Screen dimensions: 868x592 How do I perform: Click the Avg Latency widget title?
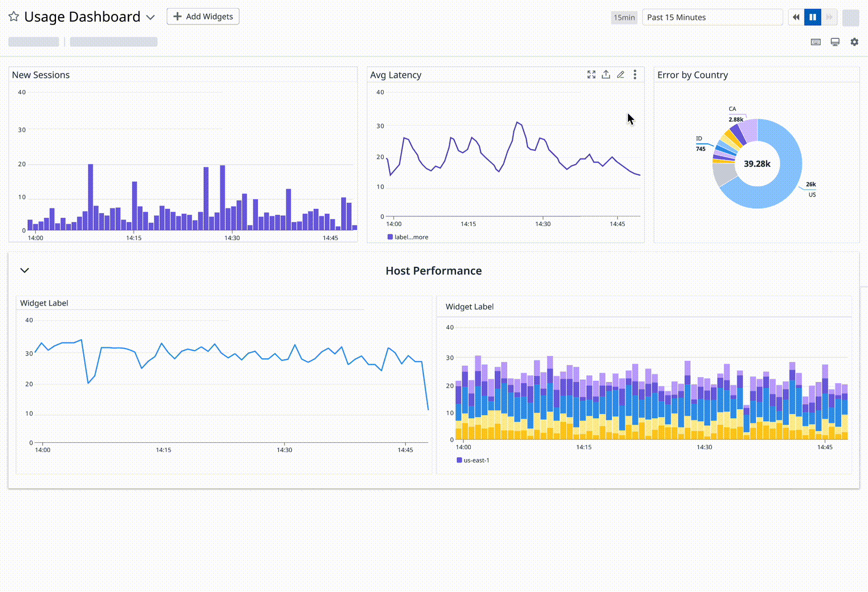pos(396,75)
